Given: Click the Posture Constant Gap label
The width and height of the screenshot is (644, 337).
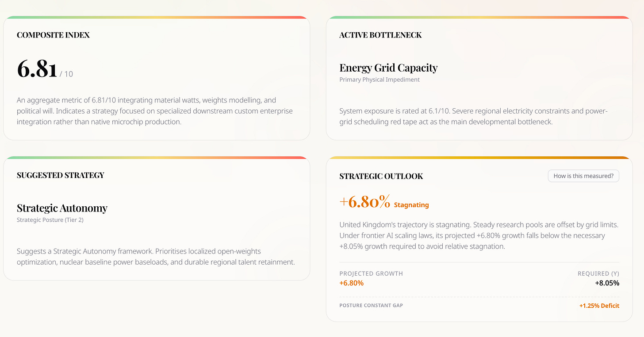Looking at the screenshot, I should coord(371,306).
